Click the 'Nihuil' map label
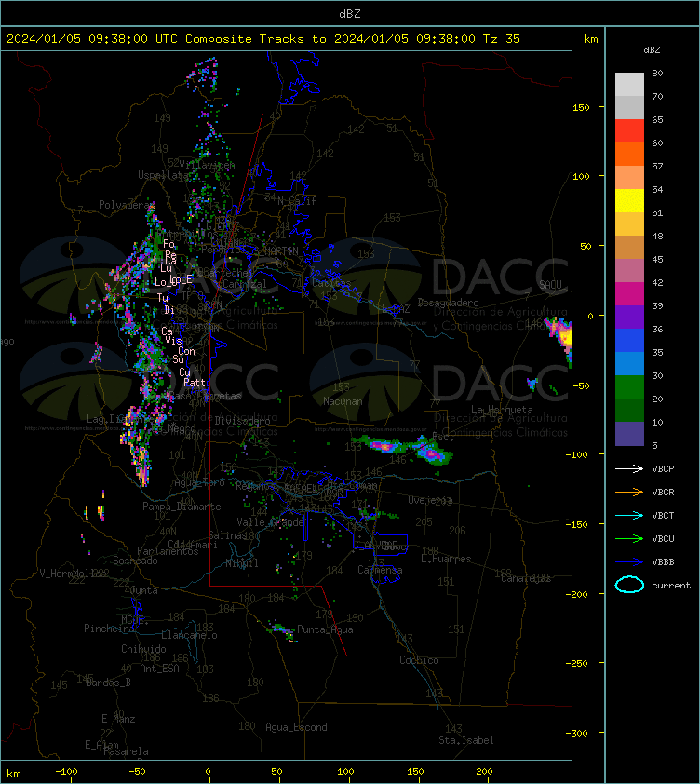 click(242, 563)
